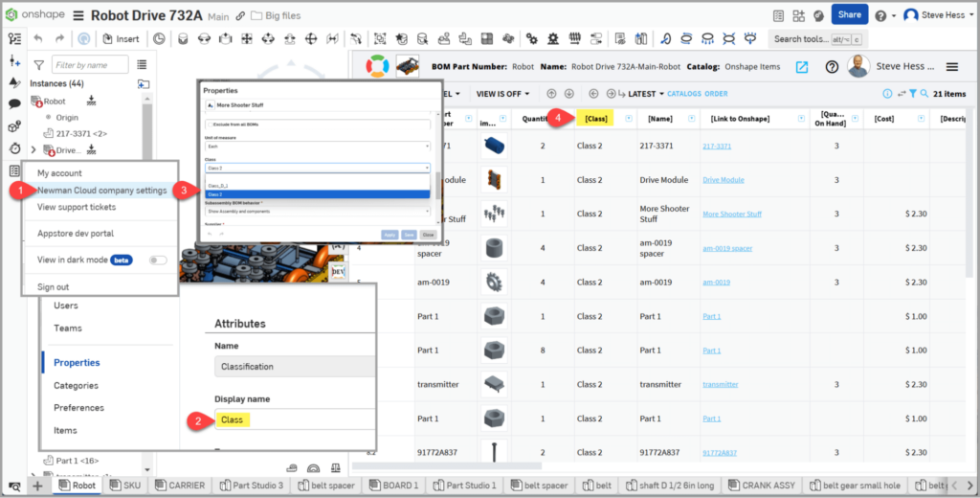
Task: Click the filter funnel in the Instances panel
Action: click(38, 64)
